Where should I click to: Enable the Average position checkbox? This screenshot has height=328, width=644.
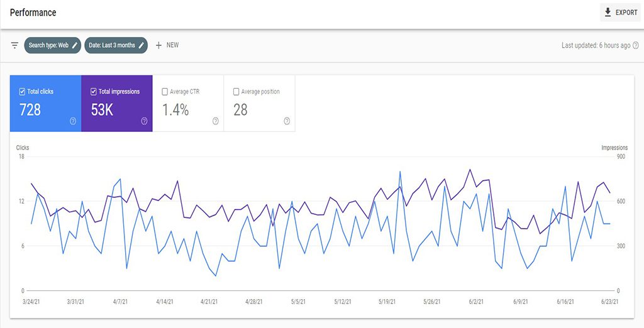coord(236,92)
